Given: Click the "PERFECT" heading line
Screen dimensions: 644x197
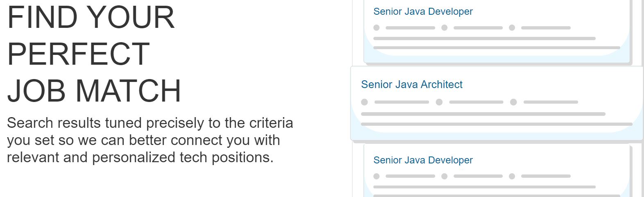Looking at the screenshot, I should (x=79, y=54).
